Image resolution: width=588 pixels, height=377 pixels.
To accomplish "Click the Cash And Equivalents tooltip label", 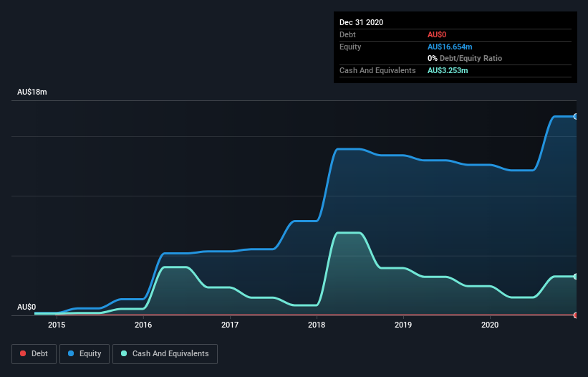I will (377, 70).
